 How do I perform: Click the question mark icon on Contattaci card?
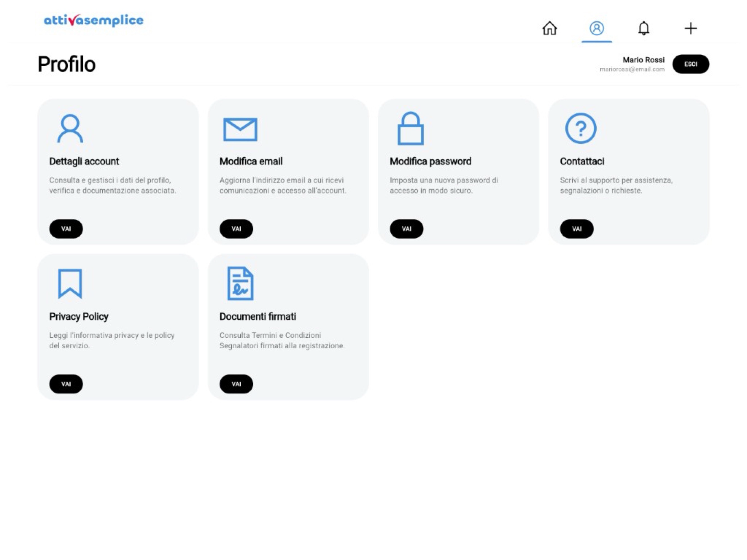point(580,128)
